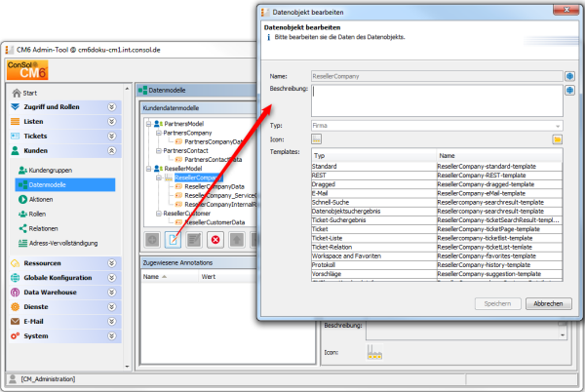This screenshot has height=392, width=585.
Task: Click the Speichern button
Action: [x=497, y=303]
